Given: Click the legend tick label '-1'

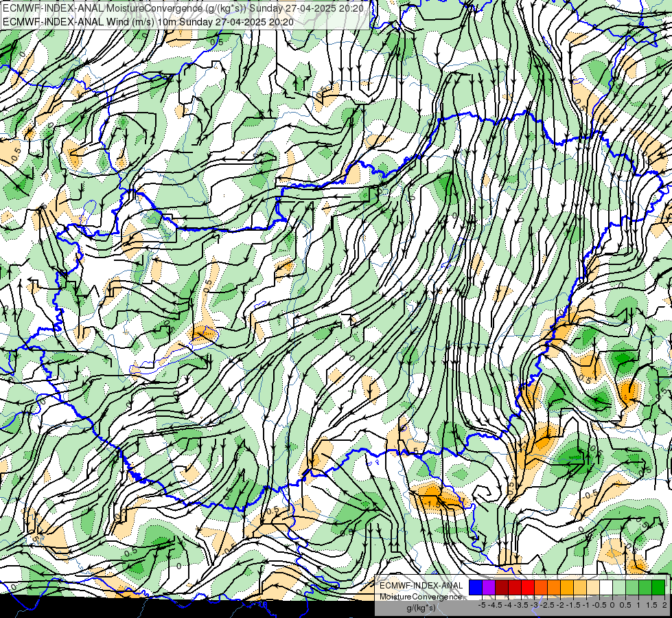Looking at the screenshot, I should (586, 605).
